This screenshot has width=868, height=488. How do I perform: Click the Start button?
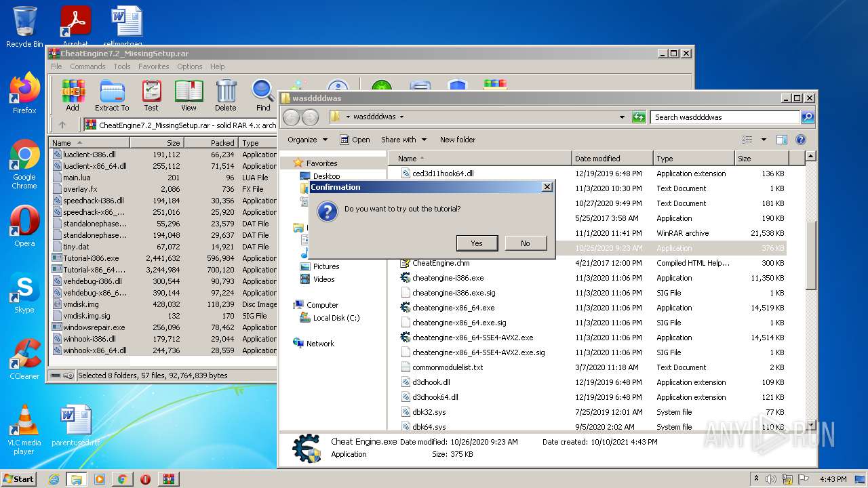[18, 479]
